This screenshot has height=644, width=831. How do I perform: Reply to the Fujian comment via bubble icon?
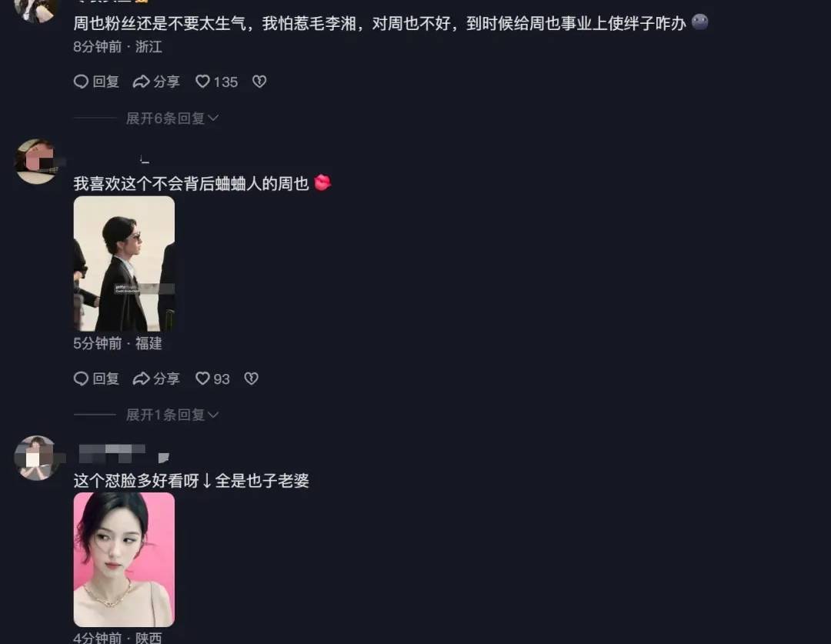[x=81, y=379]
